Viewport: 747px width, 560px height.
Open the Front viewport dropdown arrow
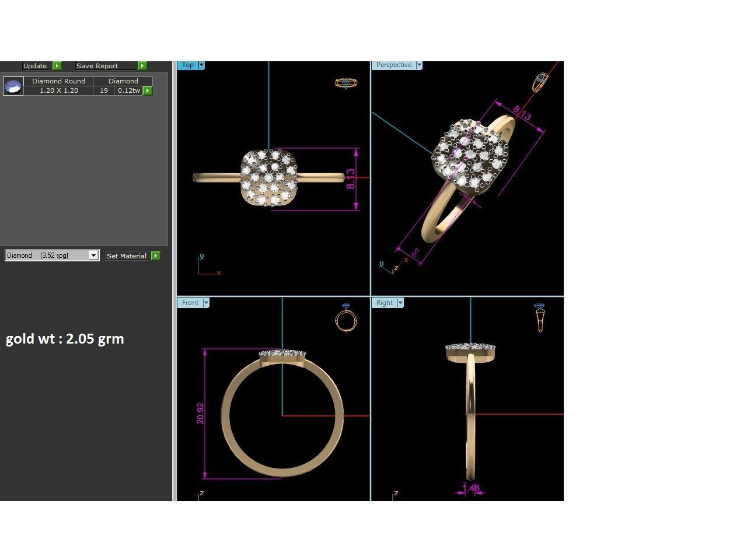pos(205,303)
